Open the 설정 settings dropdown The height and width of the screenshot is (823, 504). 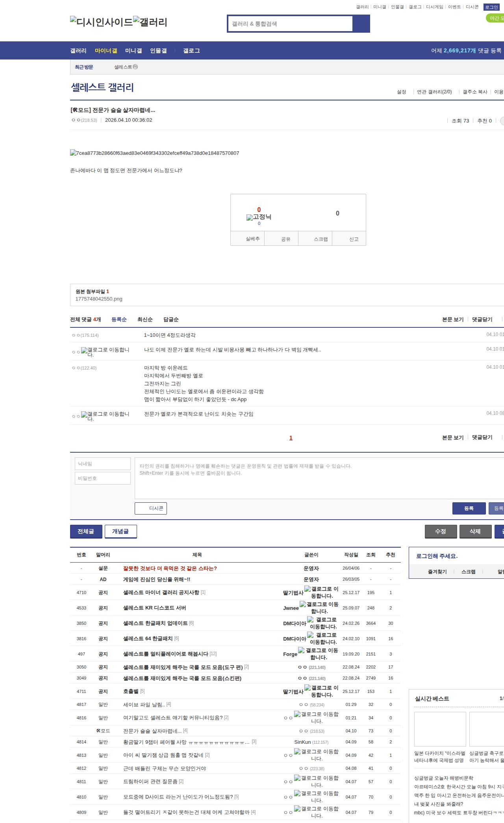401,92
